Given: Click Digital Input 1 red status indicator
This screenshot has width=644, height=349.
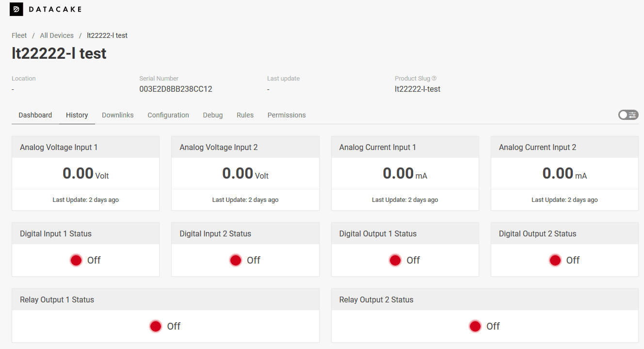Looking at the screenshot, I should [x=76, y=260].
